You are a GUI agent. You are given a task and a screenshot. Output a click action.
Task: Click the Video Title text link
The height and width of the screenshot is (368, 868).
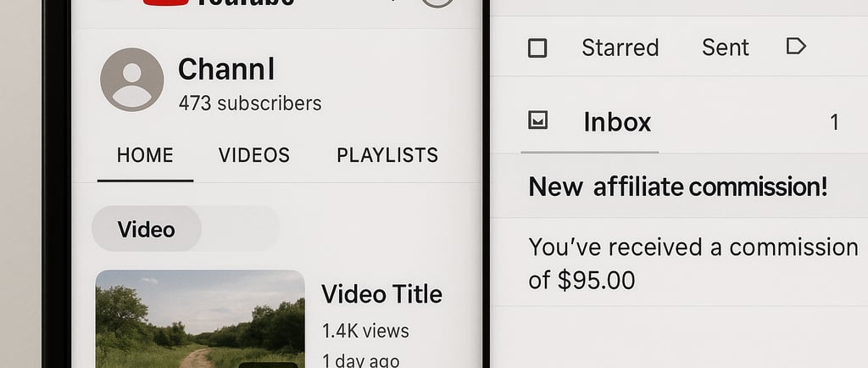[x=382, y=294]
